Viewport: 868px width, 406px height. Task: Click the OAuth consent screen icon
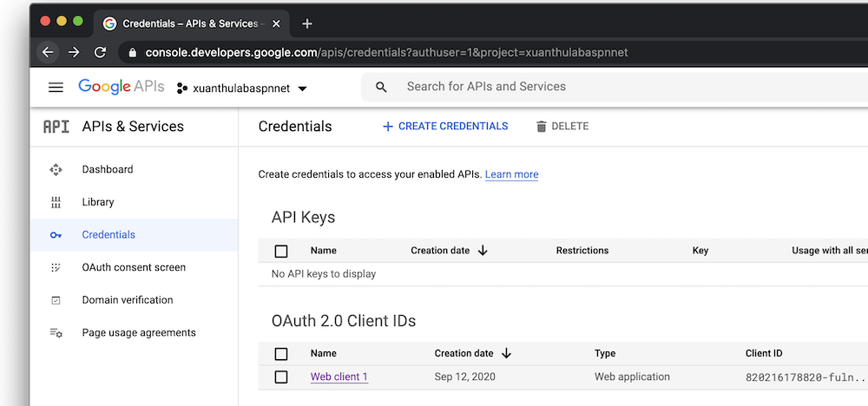pyautogui.click(x=56, y=268)
